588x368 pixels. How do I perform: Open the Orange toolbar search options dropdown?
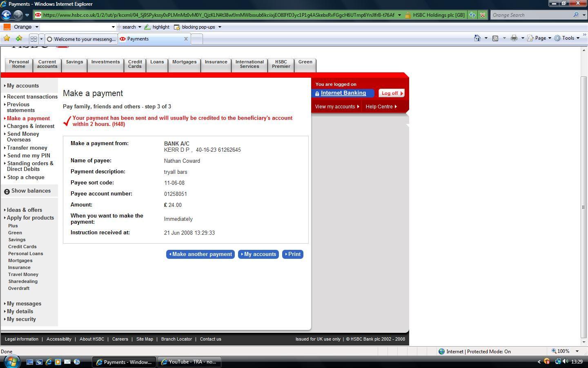click(x=139, y=27)
